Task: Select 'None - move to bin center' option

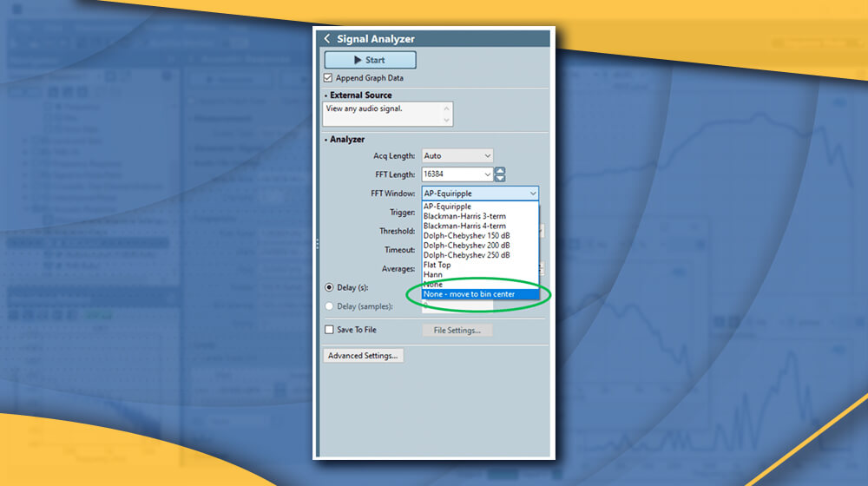Action: [x=480, y=294]
